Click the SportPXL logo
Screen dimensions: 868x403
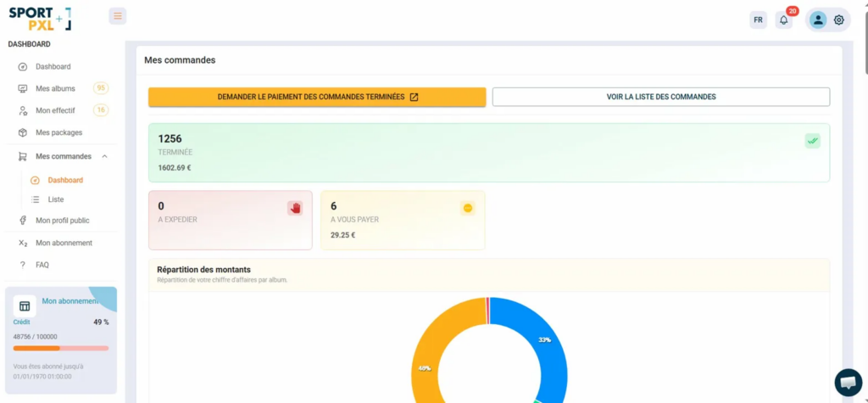40,19
